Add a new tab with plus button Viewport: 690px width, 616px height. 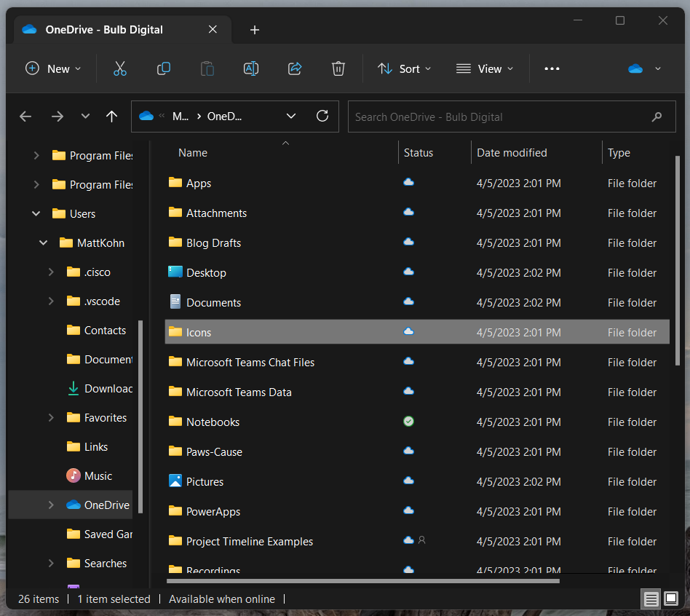(254, 30)
